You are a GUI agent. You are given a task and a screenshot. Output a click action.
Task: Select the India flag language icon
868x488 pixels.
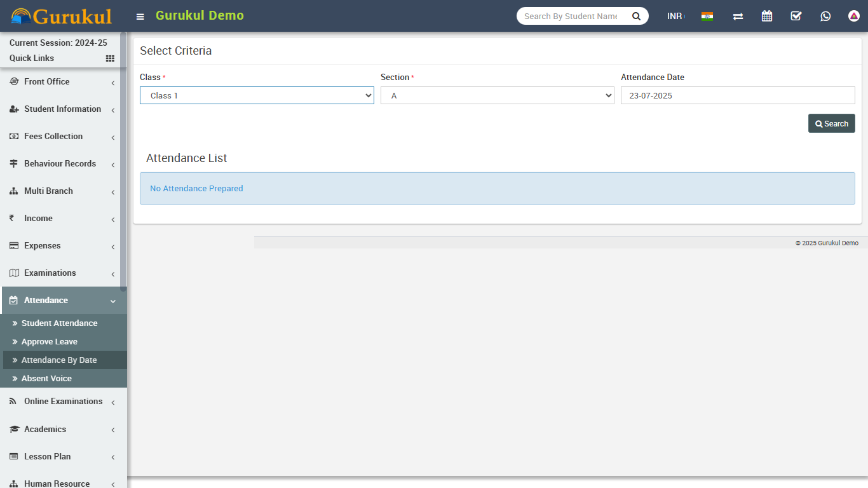click(x=707, y=17)
